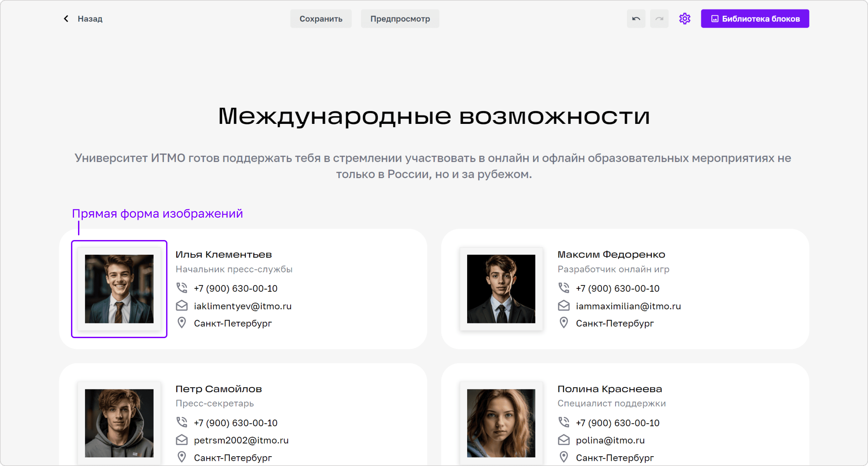Viewport: 868px width, 466px height.
Task: Select Максим Федоренко's photo
Action: 501,289
